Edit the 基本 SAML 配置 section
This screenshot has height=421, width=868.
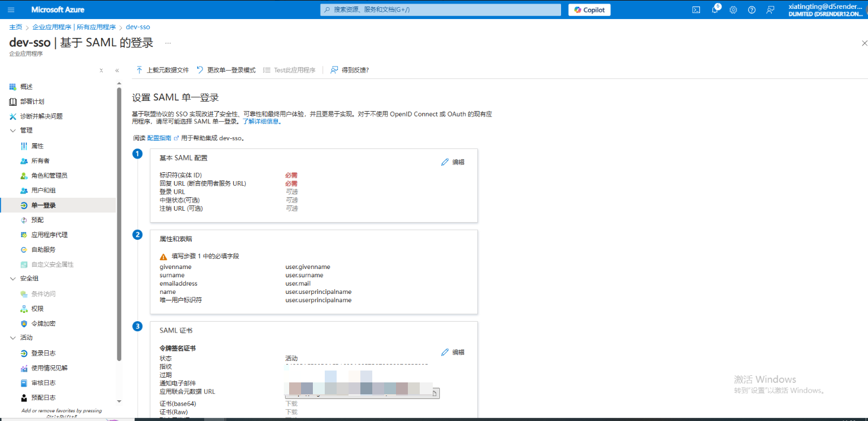point(453,162)
